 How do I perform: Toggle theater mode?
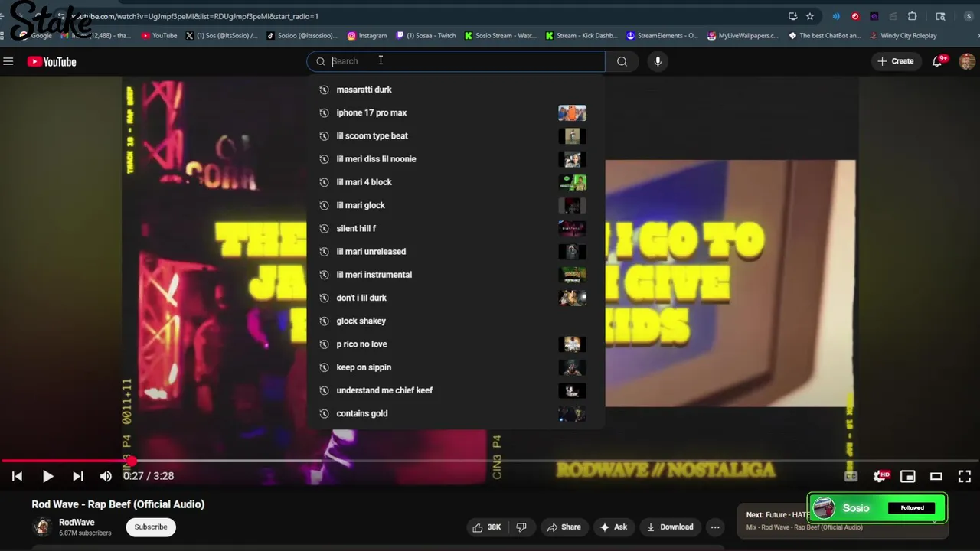(x=936, y=476)
